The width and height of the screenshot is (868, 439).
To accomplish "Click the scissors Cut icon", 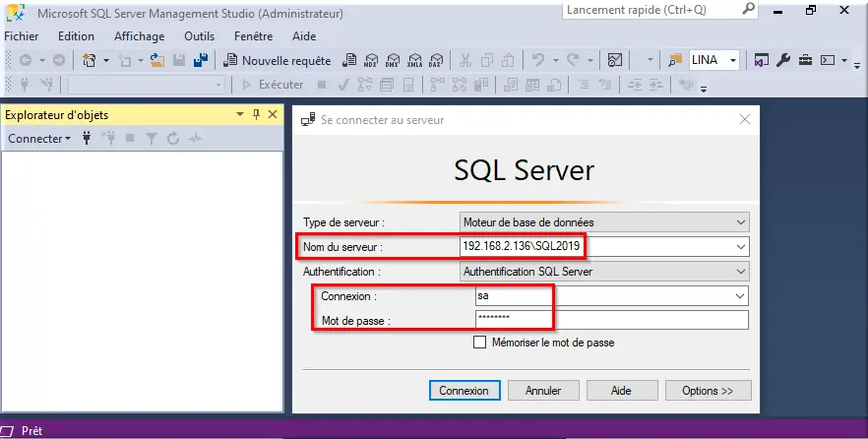I will 465,60.
